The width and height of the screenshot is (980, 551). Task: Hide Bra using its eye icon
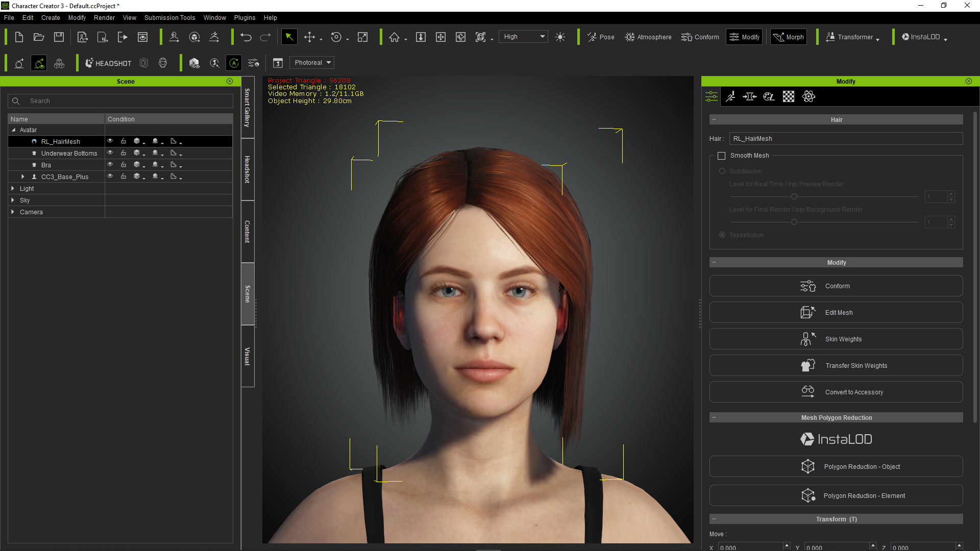pos(110,164)
